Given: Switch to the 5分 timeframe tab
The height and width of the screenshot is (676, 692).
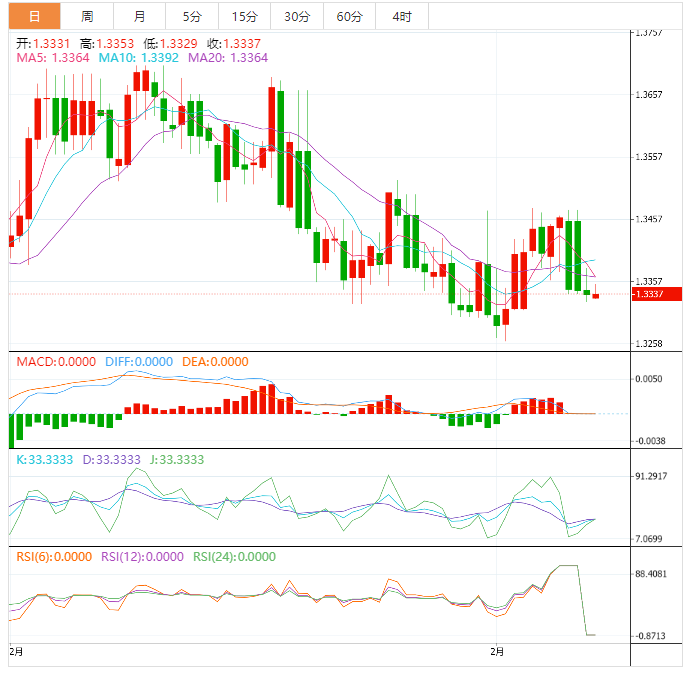Looking at the screenshot, I should pyautogui.click(x=191, y=16).
